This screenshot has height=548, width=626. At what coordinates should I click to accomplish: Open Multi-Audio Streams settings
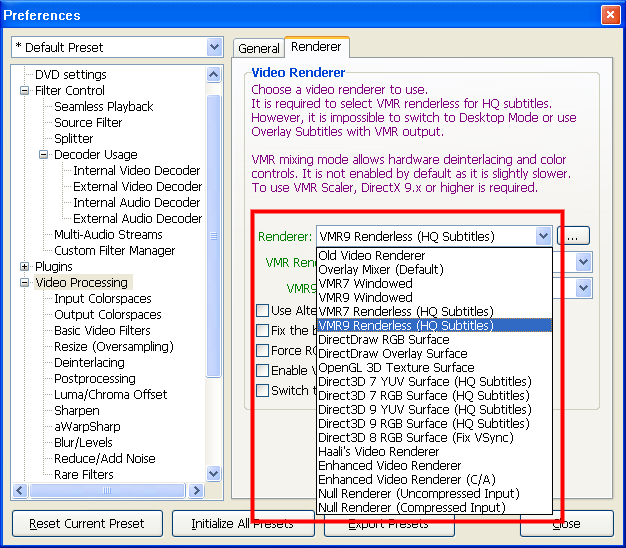coord(108,234)
